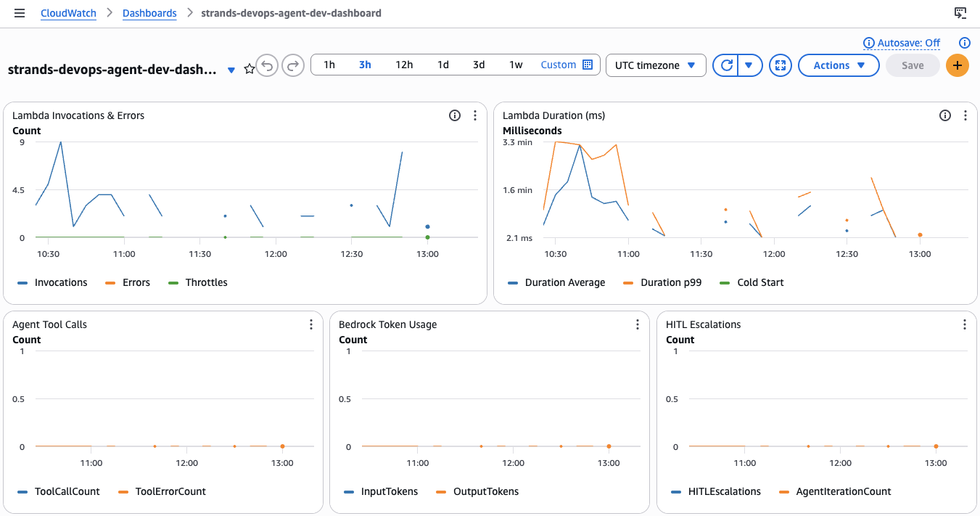Open Bedrock Token Usage widget actions menu
This screenshot has width=980, height=516.
(638, 324)
